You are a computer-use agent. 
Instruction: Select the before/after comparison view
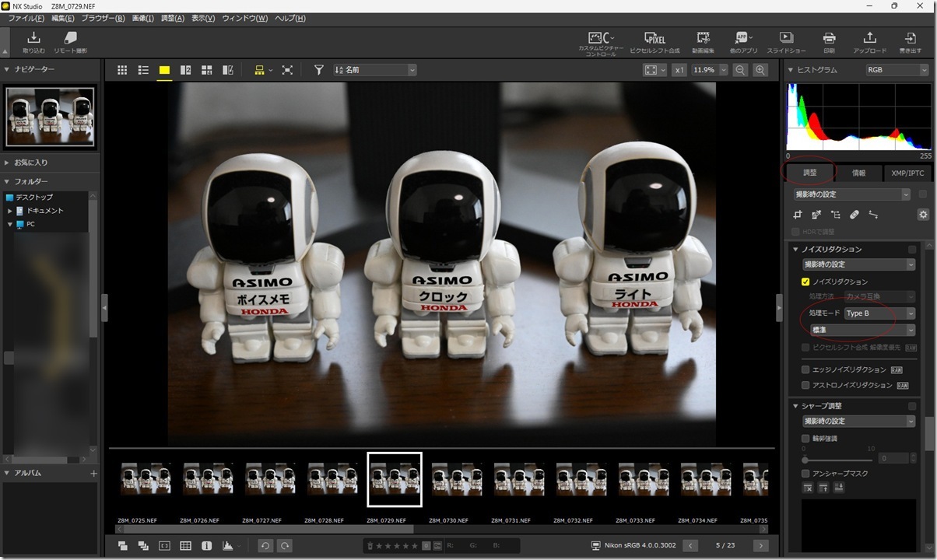(x=227, y=70)
